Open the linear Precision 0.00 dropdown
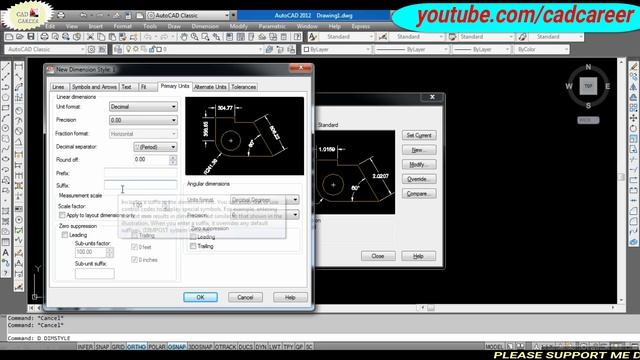640x360 pixels. point(143,120)
